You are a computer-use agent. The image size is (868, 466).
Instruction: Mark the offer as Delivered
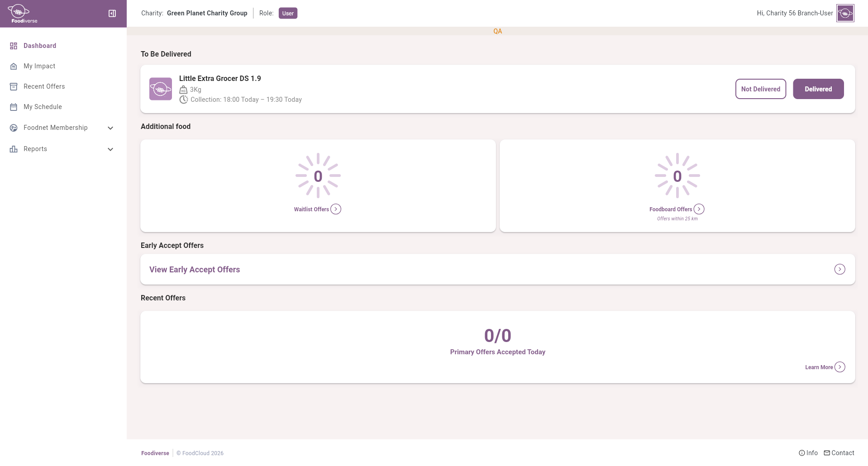pyautogui.click(x=818, y=89)
